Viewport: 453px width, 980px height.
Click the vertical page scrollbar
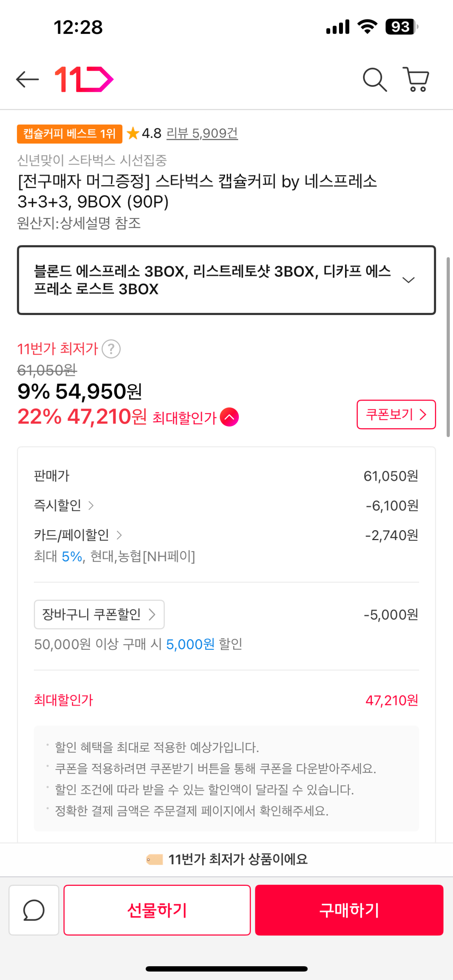[x=448, y=346]
